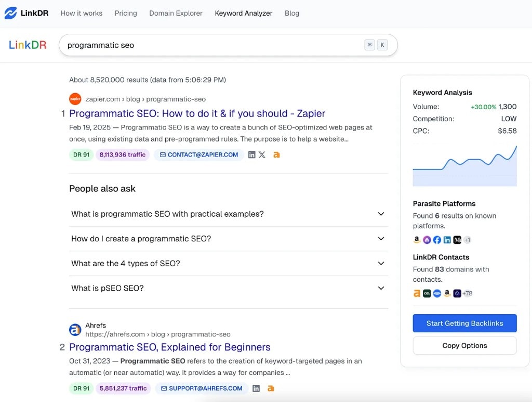Click the X icon on the Zapier result
This screenshot has width=532, height=402.
pyautogui.click(x=262, y=154)
